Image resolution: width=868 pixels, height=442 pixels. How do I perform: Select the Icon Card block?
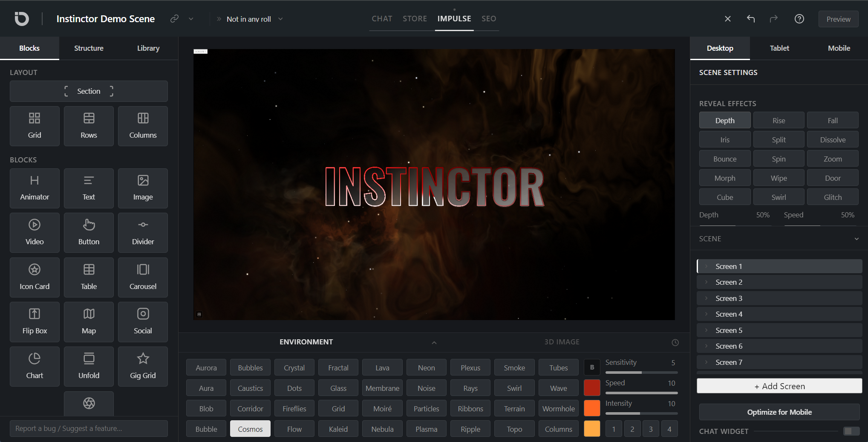pos(35,277)
